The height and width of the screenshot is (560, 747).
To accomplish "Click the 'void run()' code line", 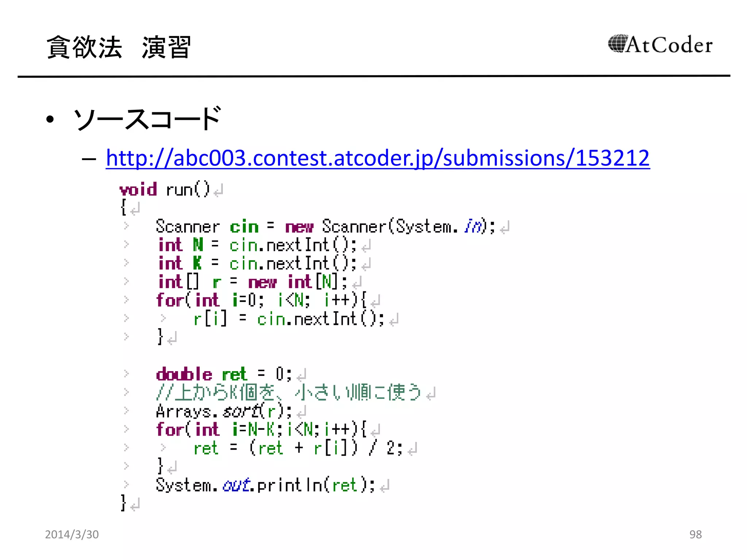I will 165,190.
